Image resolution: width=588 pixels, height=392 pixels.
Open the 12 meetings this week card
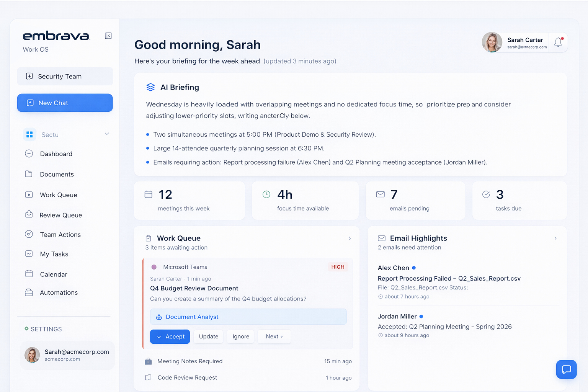coord(189,201)
